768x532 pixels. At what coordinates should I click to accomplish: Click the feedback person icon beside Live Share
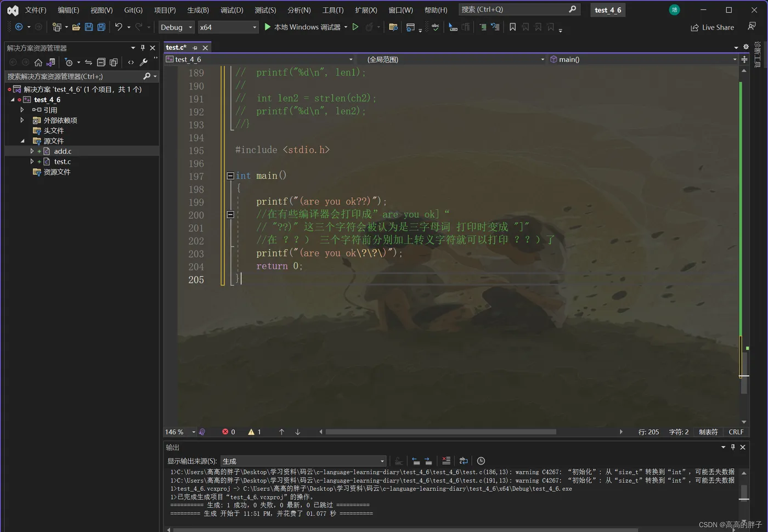pos(752,27)
